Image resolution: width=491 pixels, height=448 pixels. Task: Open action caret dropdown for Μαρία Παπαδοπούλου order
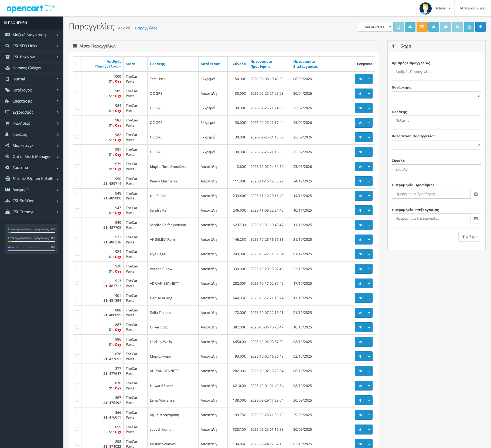pos(369,167)
